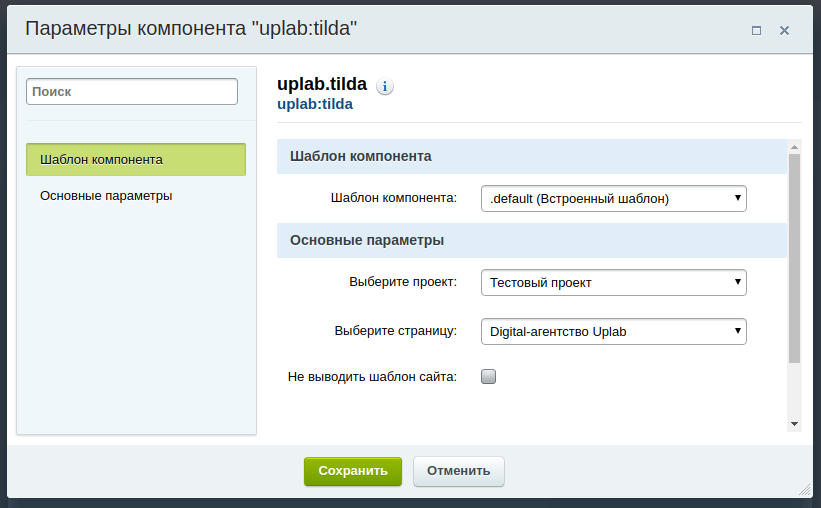Screen dimensions: 821x508
Task: Collapse the 'Шаблон компонента' section header
Action: 531,156
